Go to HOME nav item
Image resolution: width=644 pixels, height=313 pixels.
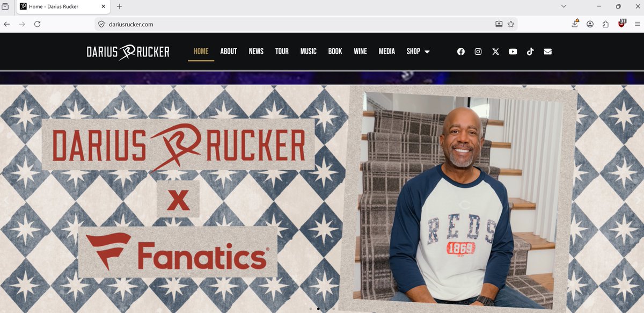click(201, 52)
